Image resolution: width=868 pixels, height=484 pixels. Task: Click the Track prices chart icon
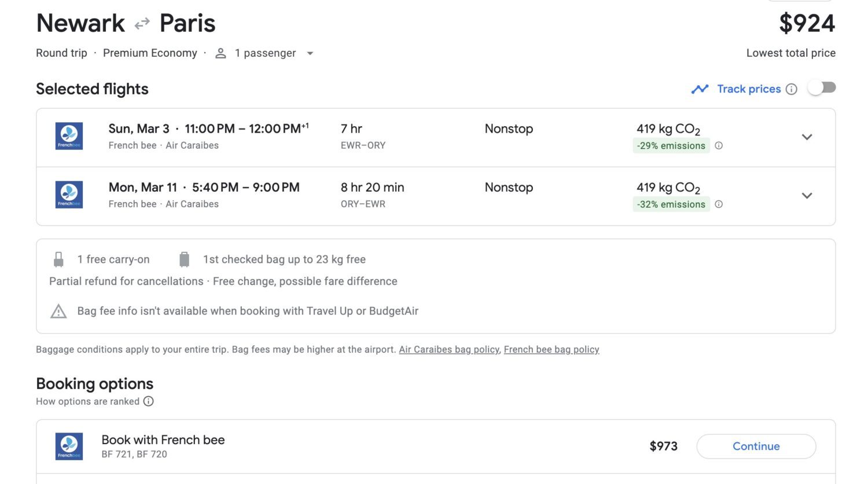point(700,89)
